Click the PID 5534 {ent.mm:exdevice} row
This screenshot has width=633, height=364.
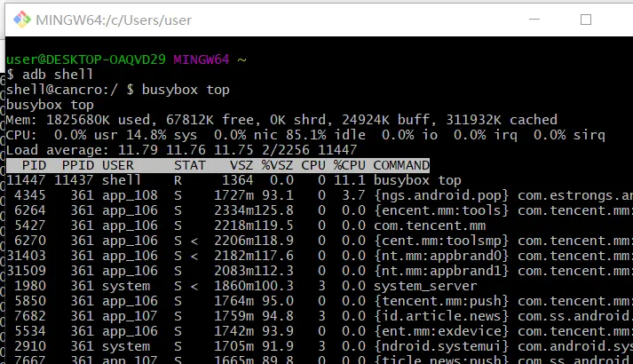[320, 331]
